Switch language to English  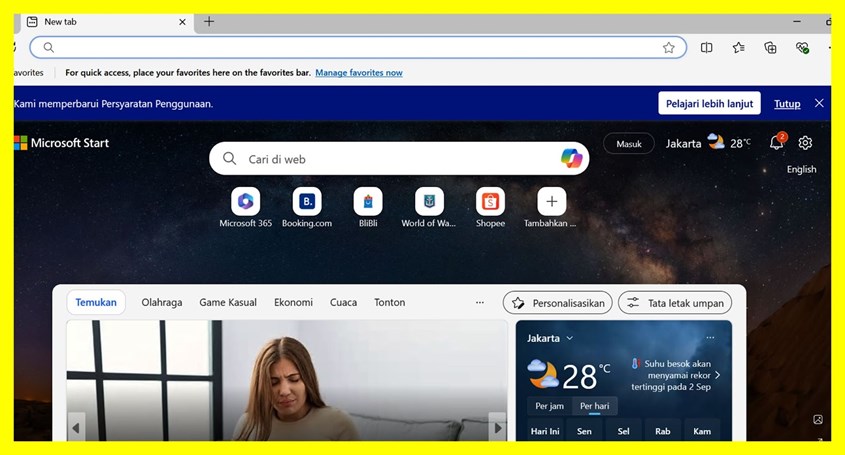pyautogui.click(x=801, y=169)
